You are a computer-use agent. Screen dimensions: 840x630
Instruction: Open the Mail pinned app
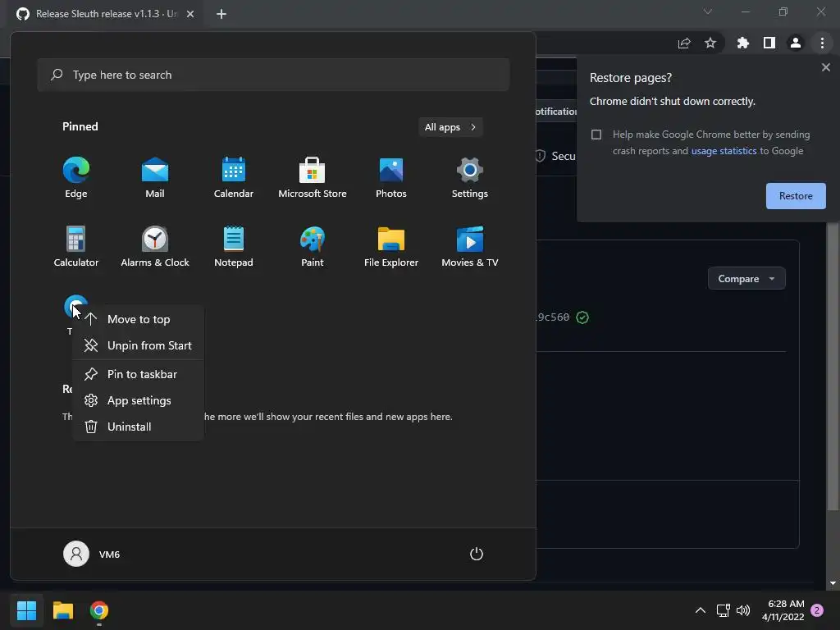click(x=155, y=178)
